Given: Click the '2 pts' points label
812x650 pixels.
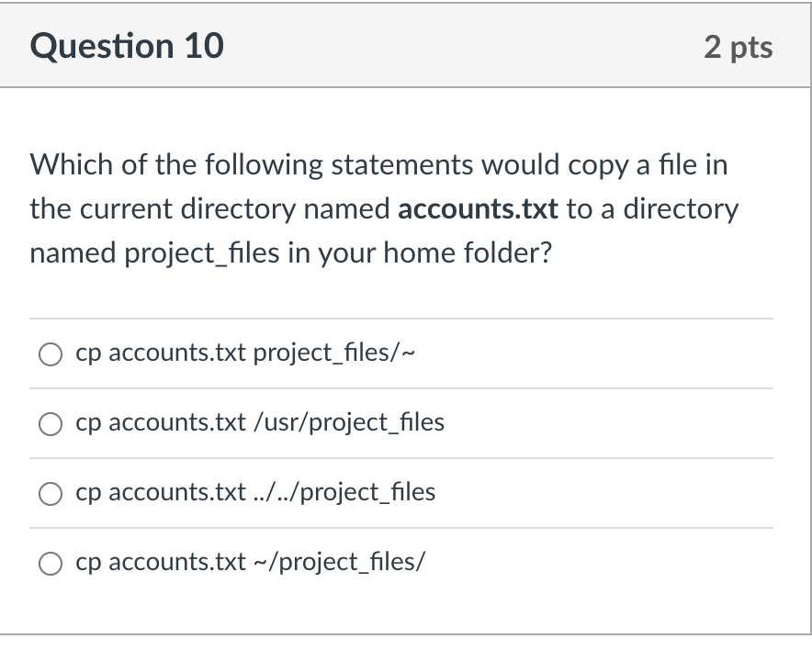Looking at the screenshot, I should point(739,47).
